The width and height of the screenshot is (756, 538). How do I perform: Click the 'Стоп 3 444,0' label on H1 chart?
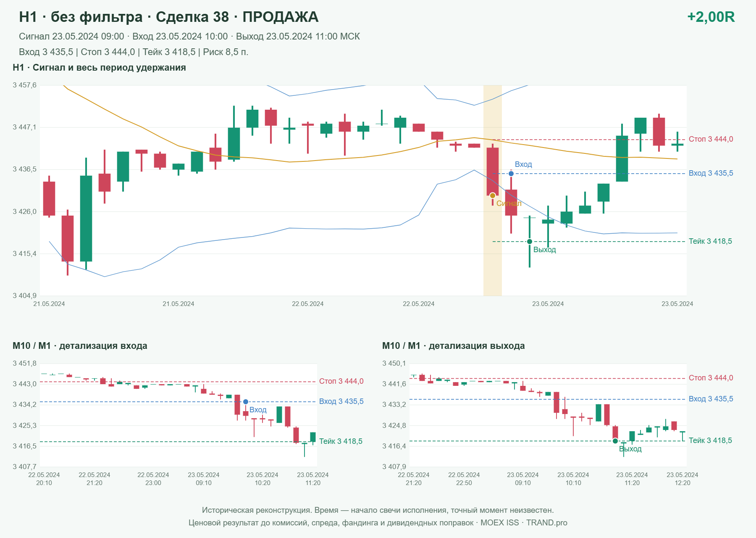(711, 139)
